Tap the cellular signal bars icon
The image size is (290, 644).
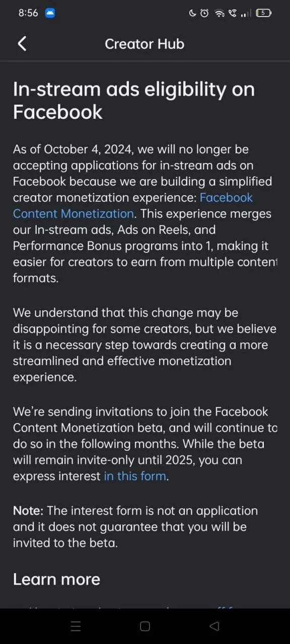click(x=246, y=14)
